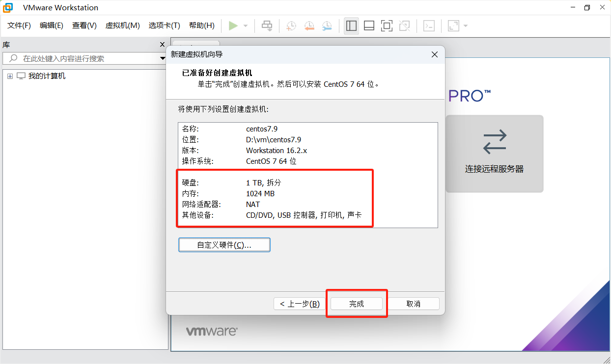Click the Unity mode toolbar icon

(405, 26)
